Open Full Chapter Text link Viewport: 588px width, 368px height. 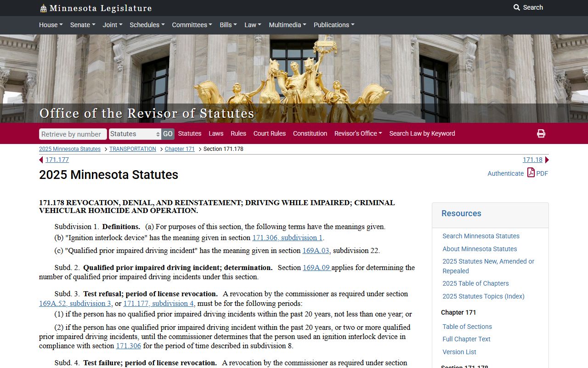(x=466, y=339)
